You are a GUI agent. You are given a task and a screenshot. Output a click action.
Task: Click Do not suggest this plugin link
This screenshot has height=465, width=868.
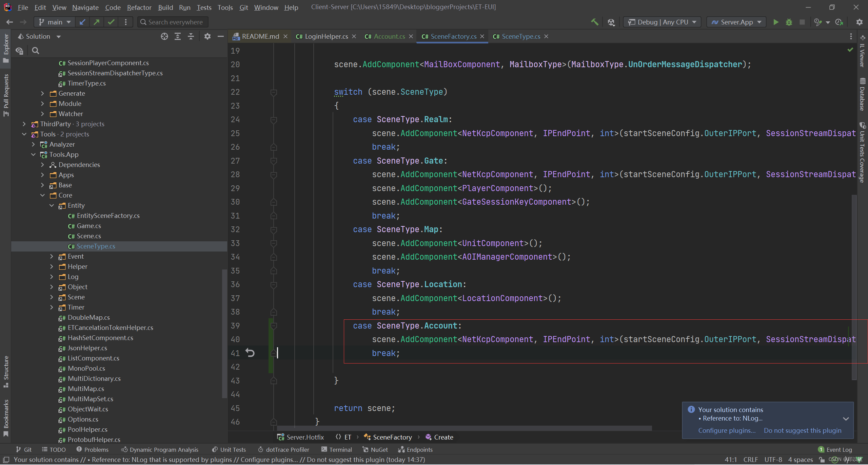point(803,430)
